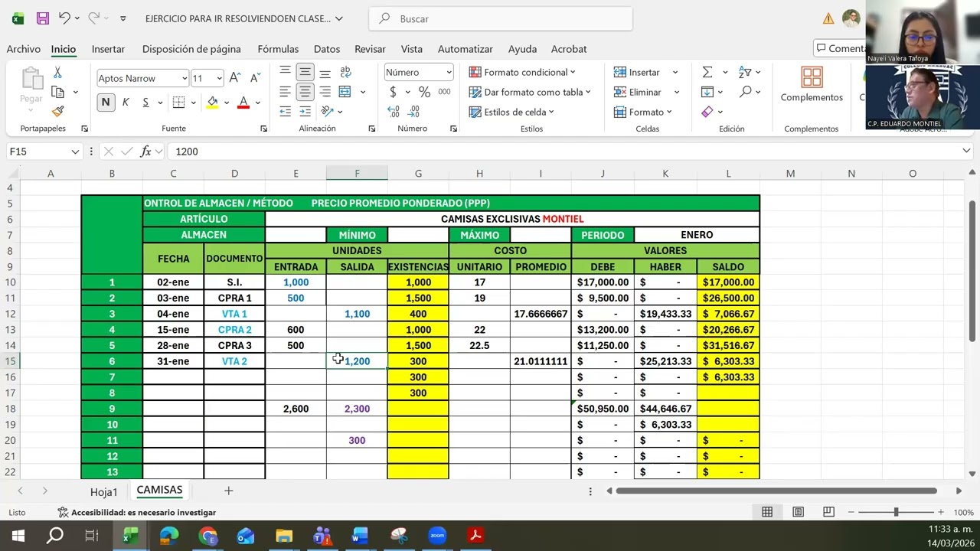Open the font size 11 dropdown
The width and height of the screenshot is (980, 551).
point(219,78)
